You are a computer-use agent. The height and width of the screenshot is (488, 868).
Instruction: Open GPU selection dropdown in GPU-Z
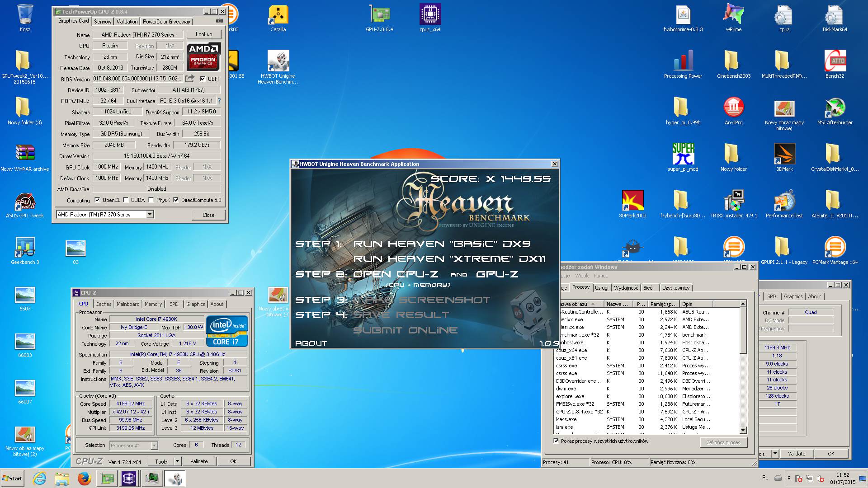[x=150, y=215]
